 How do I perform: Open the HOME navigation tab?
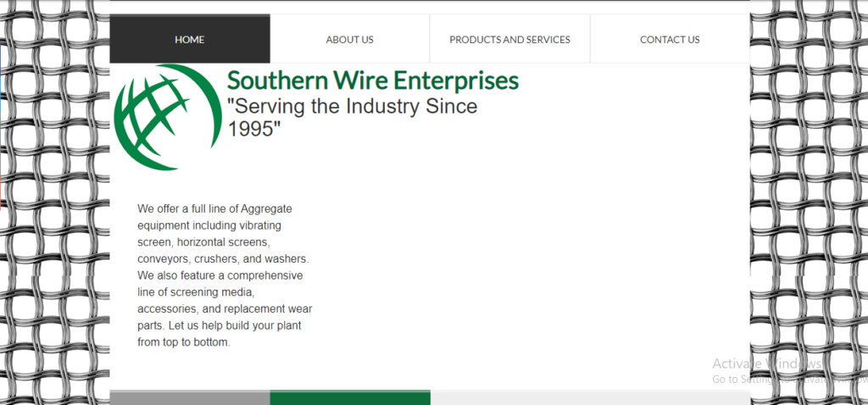pos(190,39)
